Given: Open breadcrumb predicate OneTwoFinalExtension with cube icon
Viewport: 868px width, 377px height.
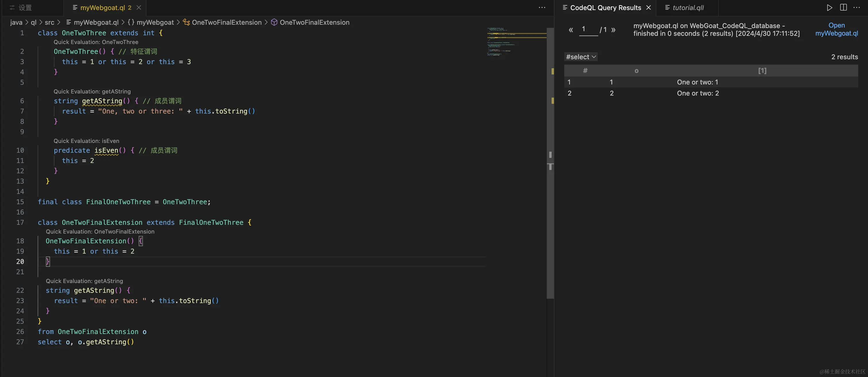Looking at the screenshot, I should 310,22.
